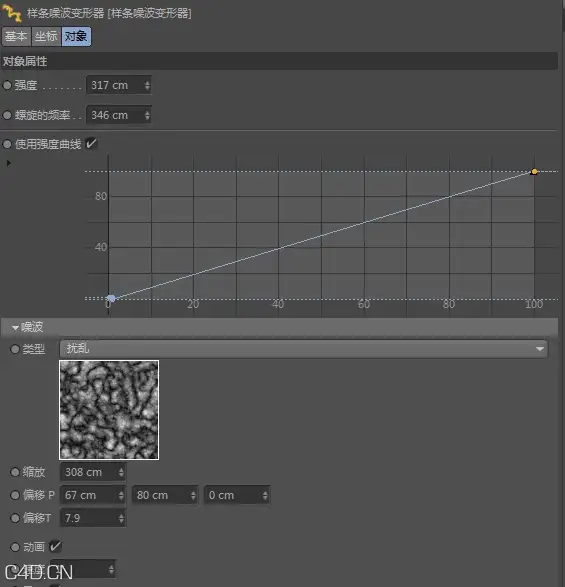Uncheck the 使用强度曲线 checkbox

91,143
